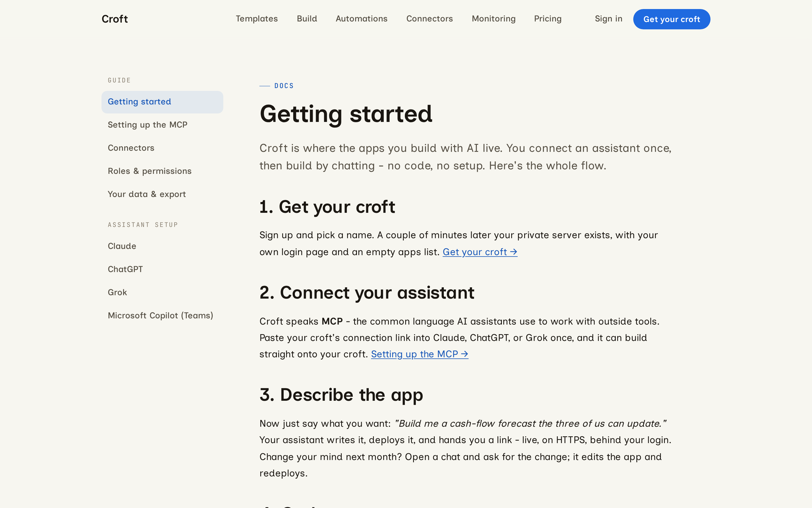Click the ASSISTANT SETUP section label
The image size is (812, 508).
[x=143, y=225]
